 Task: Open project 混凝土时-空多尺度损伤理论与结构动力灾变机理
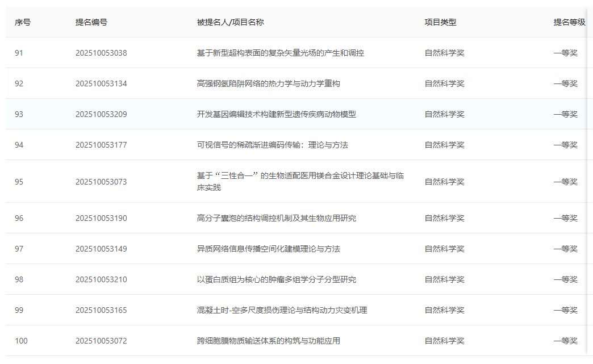282,310
